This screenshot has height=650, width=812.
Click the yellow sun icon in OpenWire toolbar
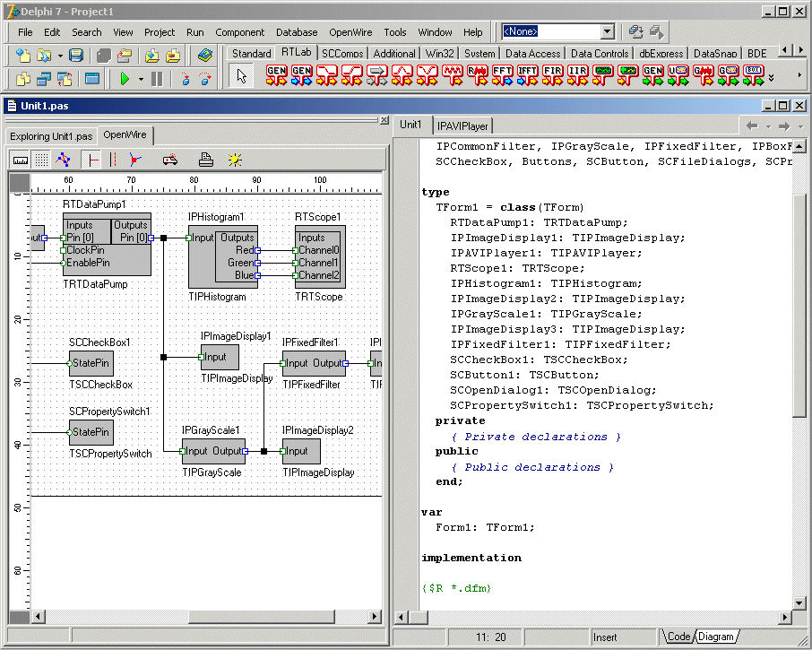tap(235, 160)
